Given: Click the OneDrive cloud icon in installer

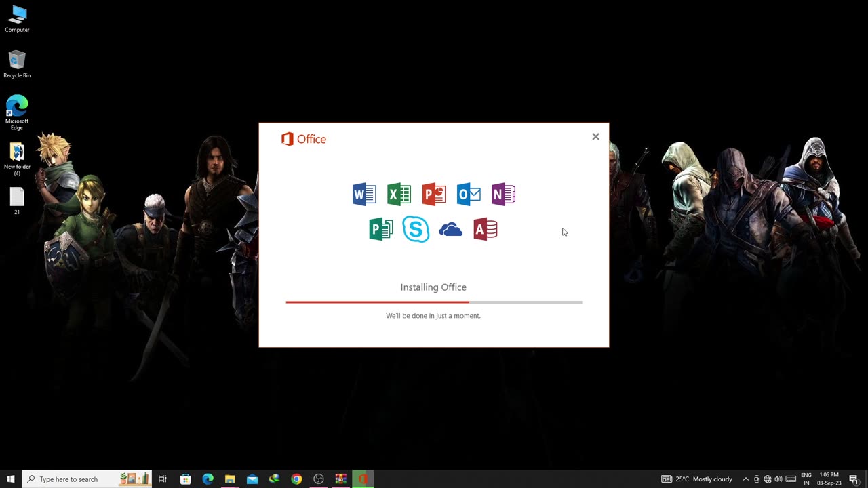Looking at the screenshot, I should click(x=450, y=230).
